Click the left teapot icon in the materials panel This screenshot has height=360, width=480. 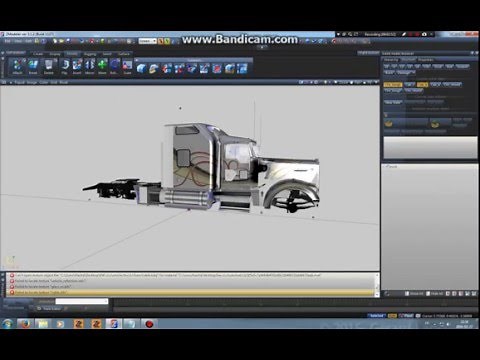coord(389,124)
